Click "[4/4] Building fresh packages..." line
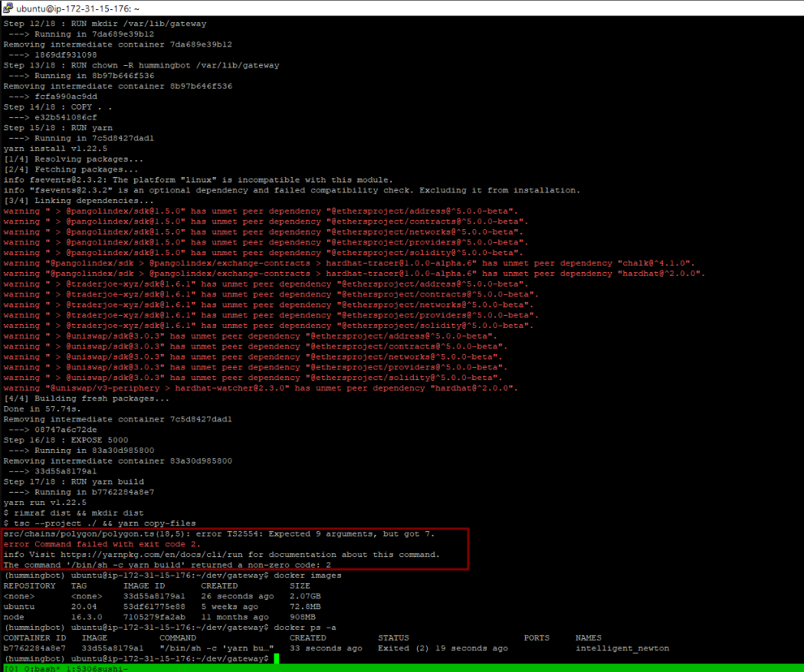The image size is (804, 672). click(86, 398)
